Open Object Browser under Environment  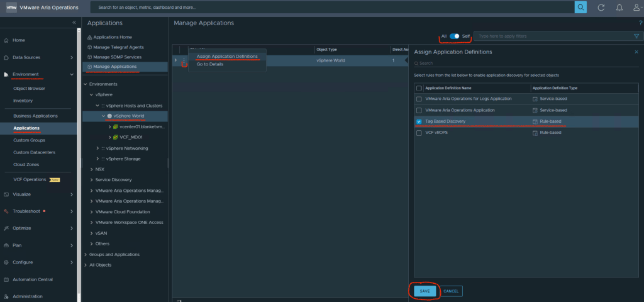click(29, 88)
